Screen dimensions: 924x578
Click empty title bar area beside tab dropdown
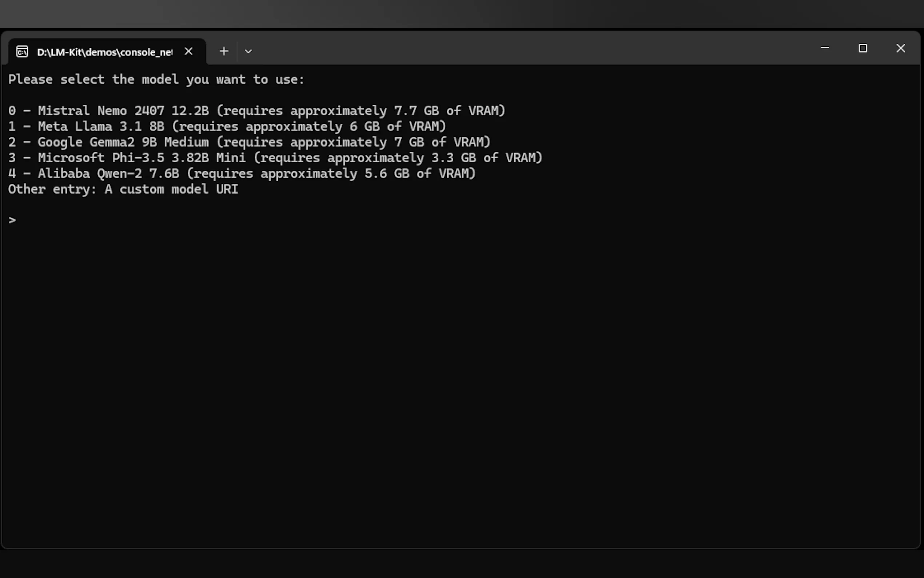(535, 49)
